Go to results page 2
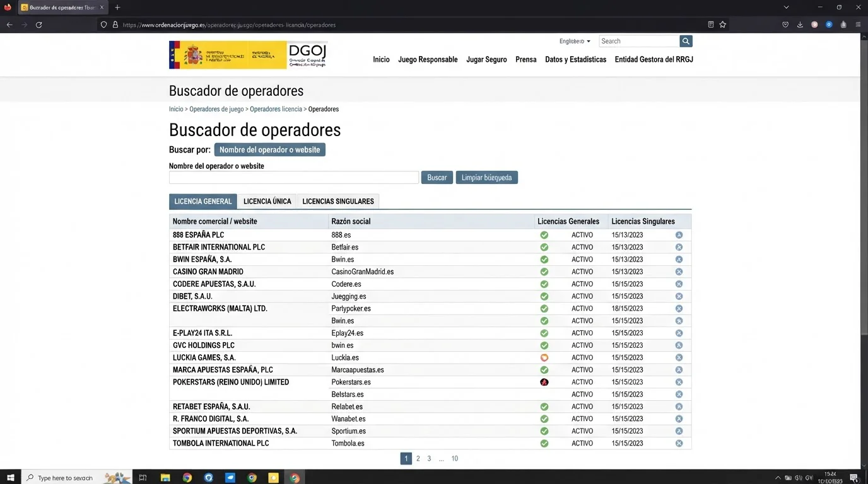 pyautogui.click(x=418, y=459)
